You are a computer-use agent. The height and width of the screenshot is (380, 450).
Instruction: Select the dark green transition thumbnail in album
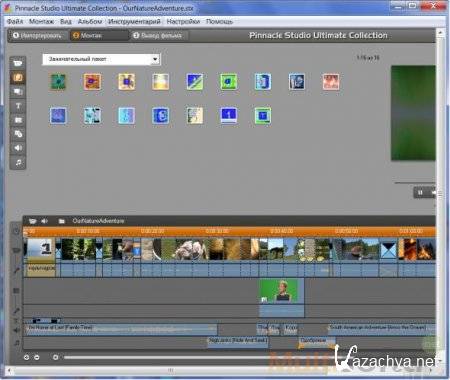[58, 82]
